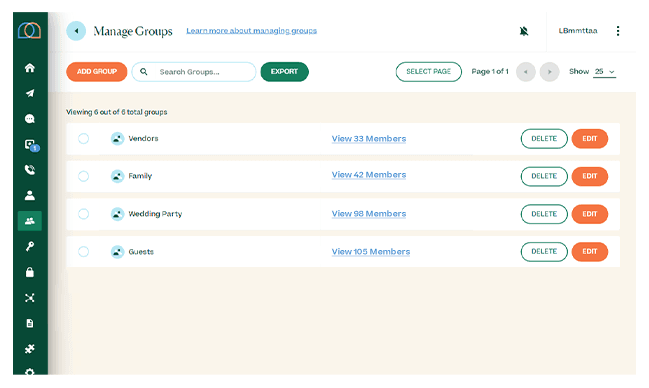Click the Add Group button

pyautogui.click(x=96, y=72)
